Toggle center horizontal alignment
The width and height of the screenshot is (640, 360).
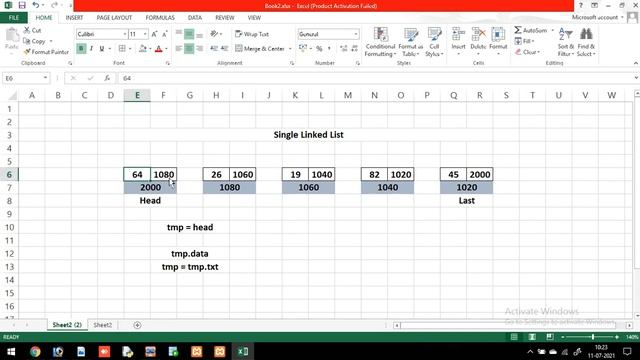coord(189,49)
